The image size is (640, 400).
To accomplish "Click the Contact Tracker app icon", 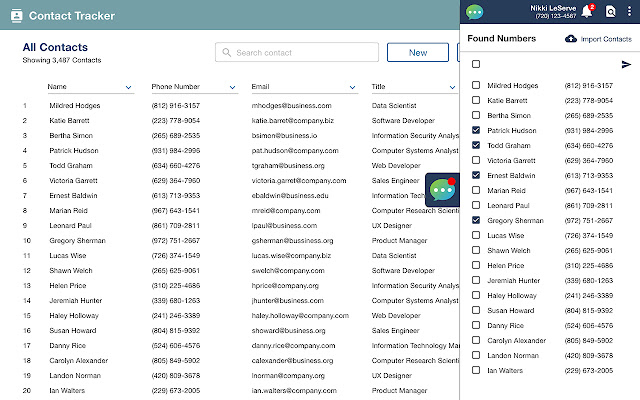I will click(x=15, y=16).
